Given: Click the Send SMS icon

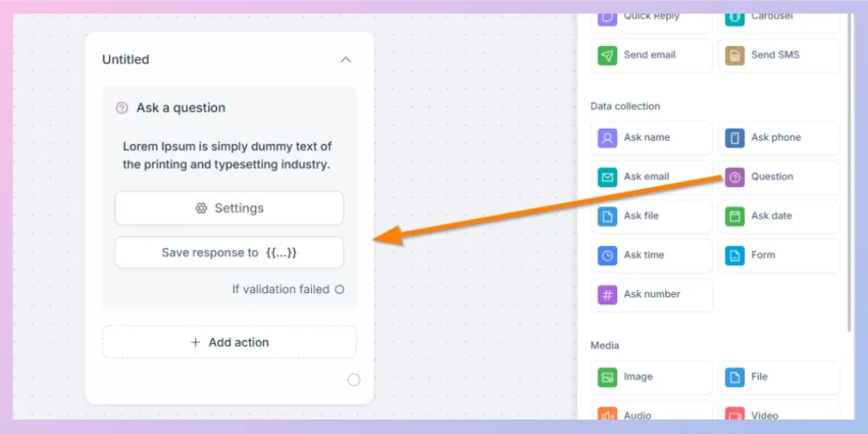Looking at the screenshot, I should 735,55.
